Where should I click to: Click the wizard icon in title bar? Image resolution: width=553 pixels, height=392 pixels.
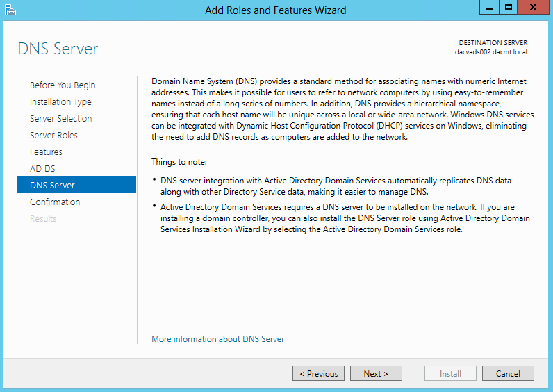(x=10, y=10)
